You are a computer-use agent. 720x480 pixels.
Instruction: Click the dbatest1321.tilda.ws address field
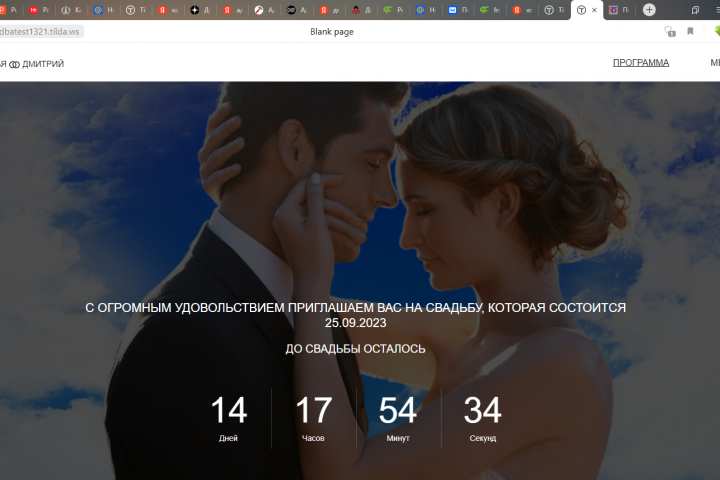40,32
